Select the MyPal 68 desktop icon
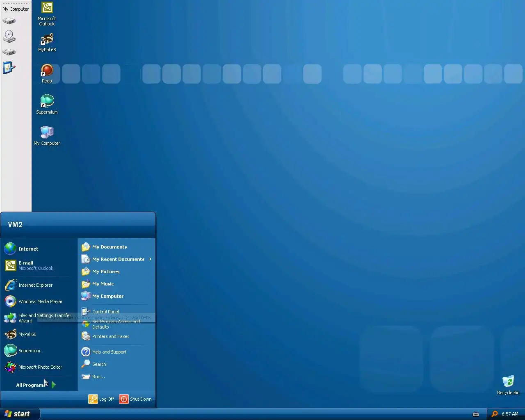This screenshot has width=525, height=420. coord(47,42)
